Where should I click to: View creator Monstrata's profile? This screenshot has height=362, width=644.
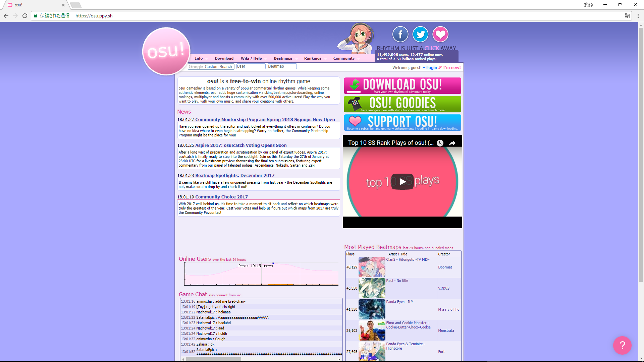[446, 331]
